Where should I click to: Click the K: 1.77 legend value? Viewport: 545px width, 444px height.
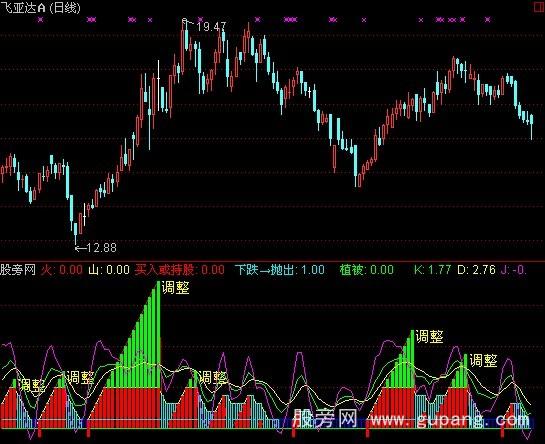pos(432,270)
